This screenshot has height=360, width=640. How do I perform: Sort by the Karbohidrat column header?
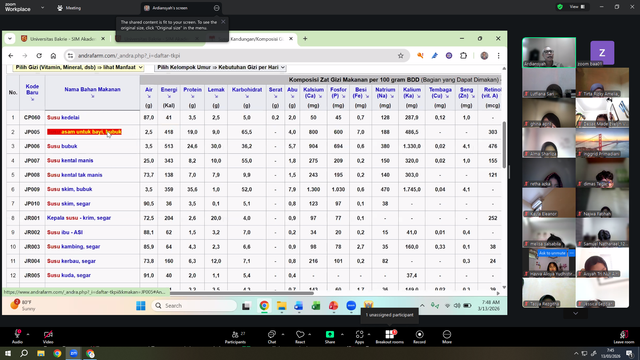pos(247,89)
